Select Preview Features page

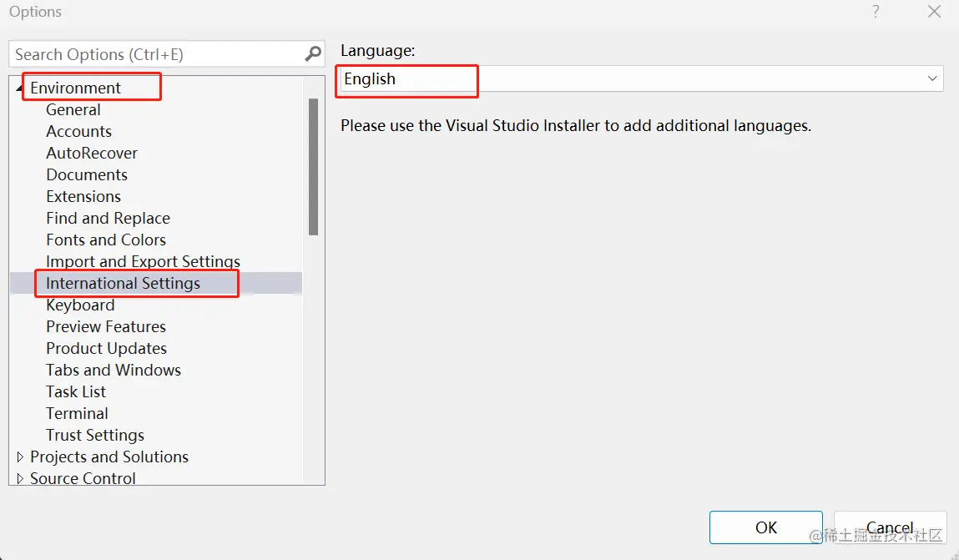point(106,326)
